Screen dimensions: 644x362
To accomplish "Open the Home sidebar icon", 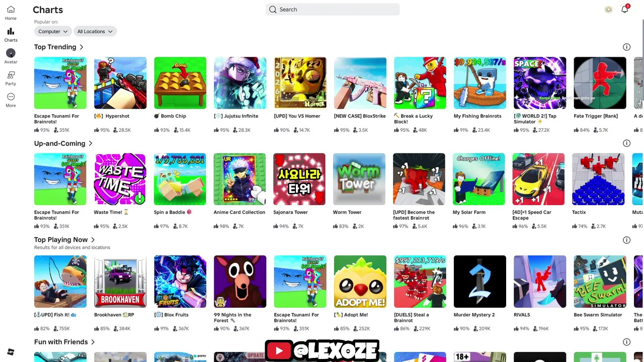I will [x=11, y=10].
